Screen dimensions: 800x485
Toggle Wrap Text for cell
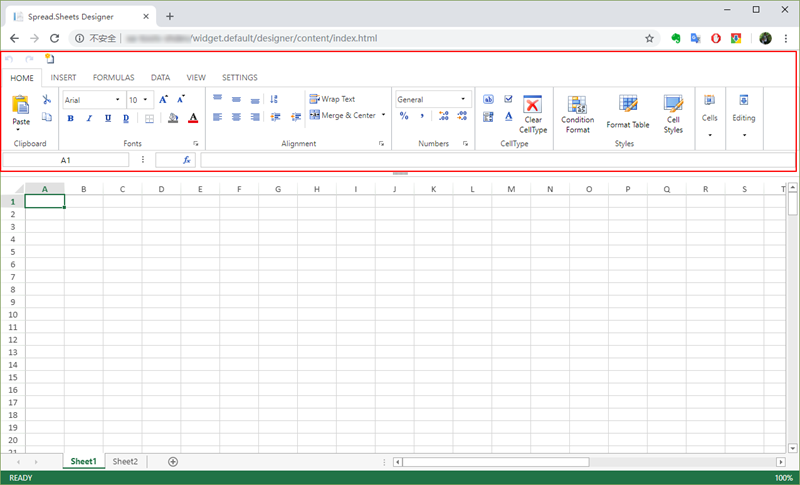click(x=332, y=99)
